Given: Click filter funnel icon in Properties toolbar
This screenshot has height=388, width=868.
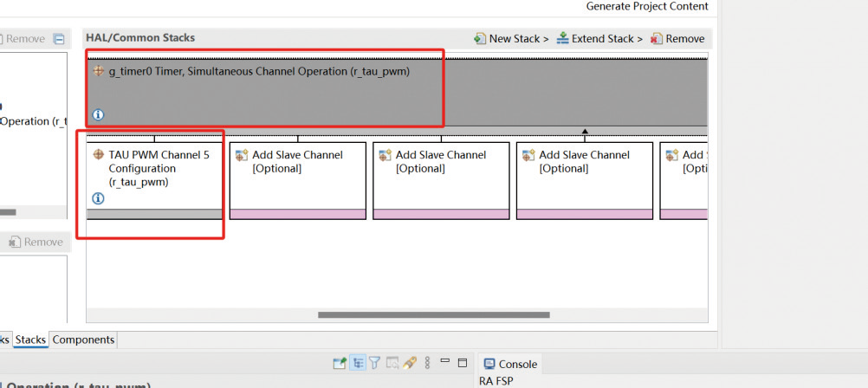Looking at the screenshot, I should pos(375,363).
